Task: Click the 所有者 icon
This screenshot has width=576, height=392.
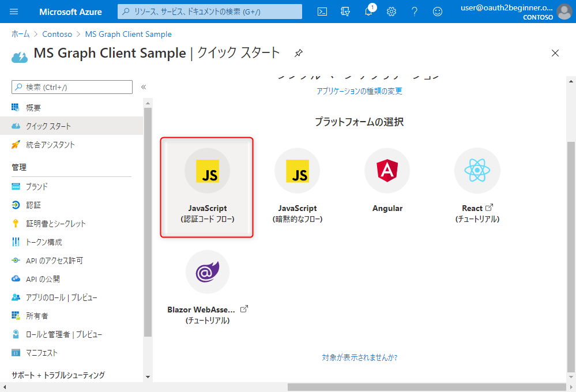Action: pyautogui.click(x=16, y=315)
